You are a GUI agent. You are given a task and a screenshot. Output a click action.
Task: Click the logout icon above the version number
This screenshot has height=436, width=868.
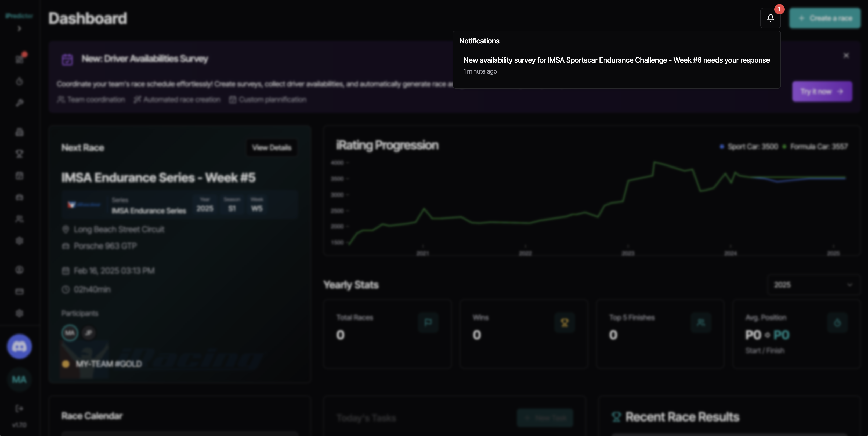(x=19, y=408)
